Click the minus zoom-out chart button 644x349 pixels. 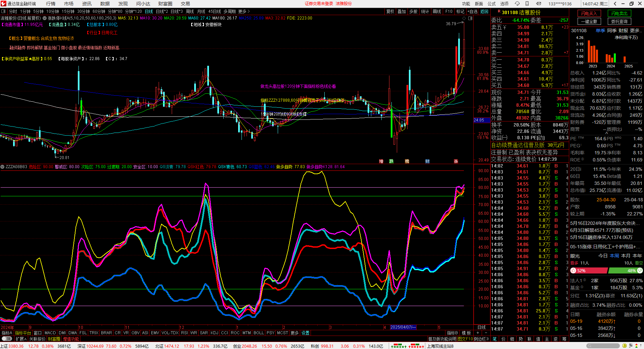[486, 333]
